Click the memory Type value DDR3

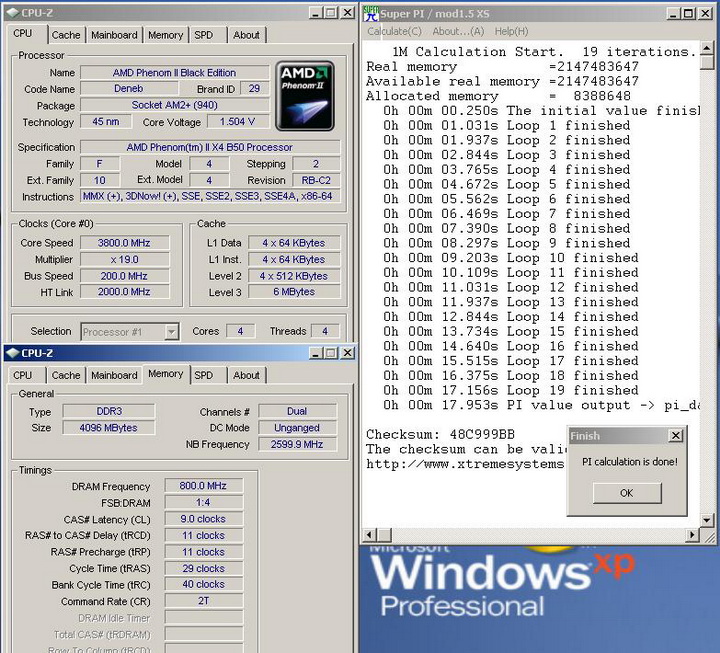tap(109, 411)
